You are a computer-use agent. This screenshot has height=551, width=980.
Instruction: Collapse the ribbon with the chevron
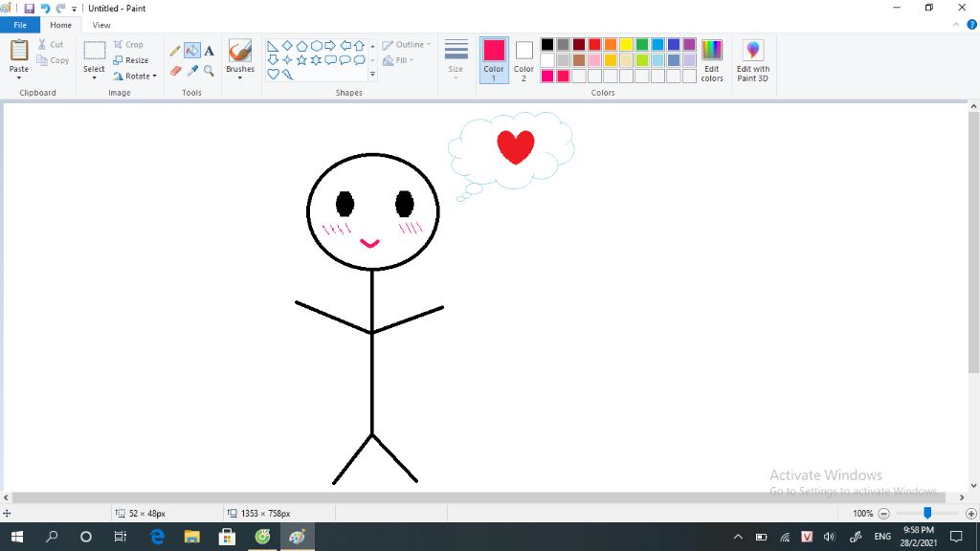click(956, 25)
